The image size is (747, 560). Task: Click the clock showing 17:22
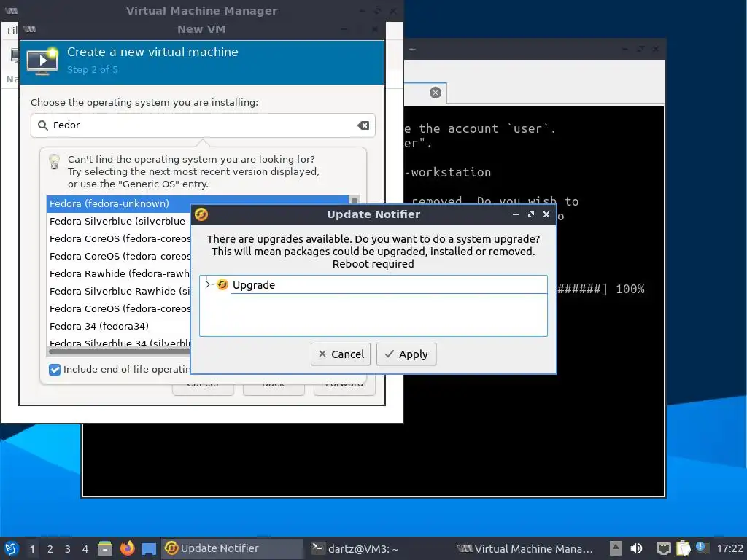pos(729,548)
